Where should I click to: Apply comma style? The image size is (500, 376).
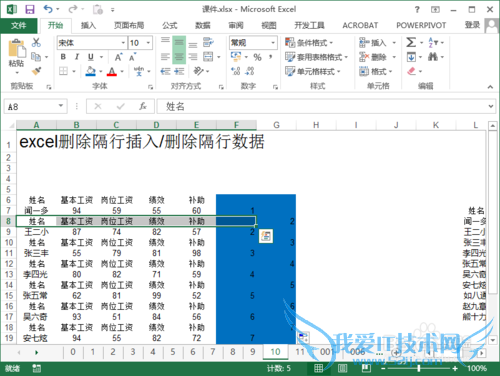[271, 57]
